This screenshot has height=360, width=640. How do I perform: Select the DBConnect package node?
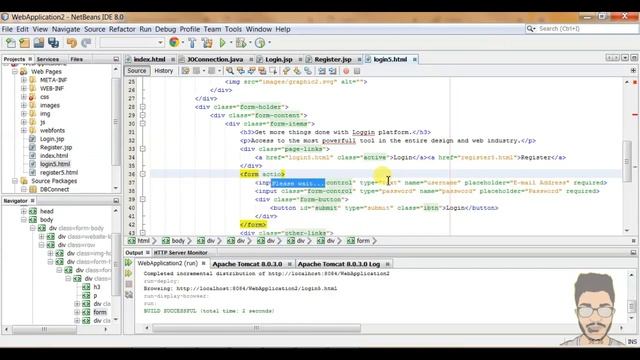point(54,189)
